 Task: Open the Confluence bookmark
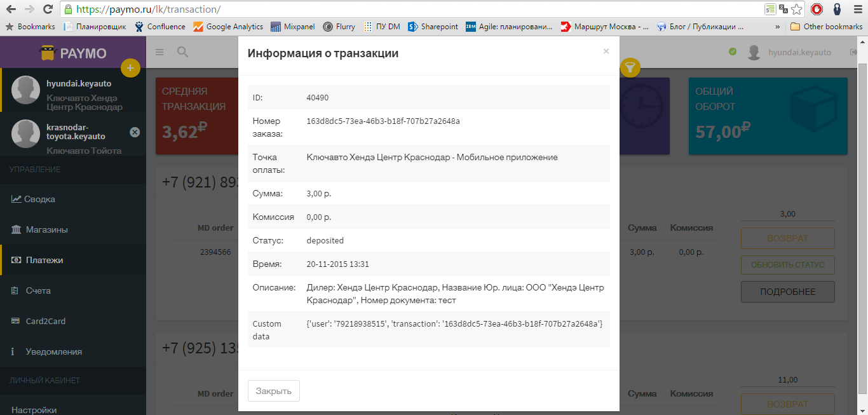[x=159, y=27]
